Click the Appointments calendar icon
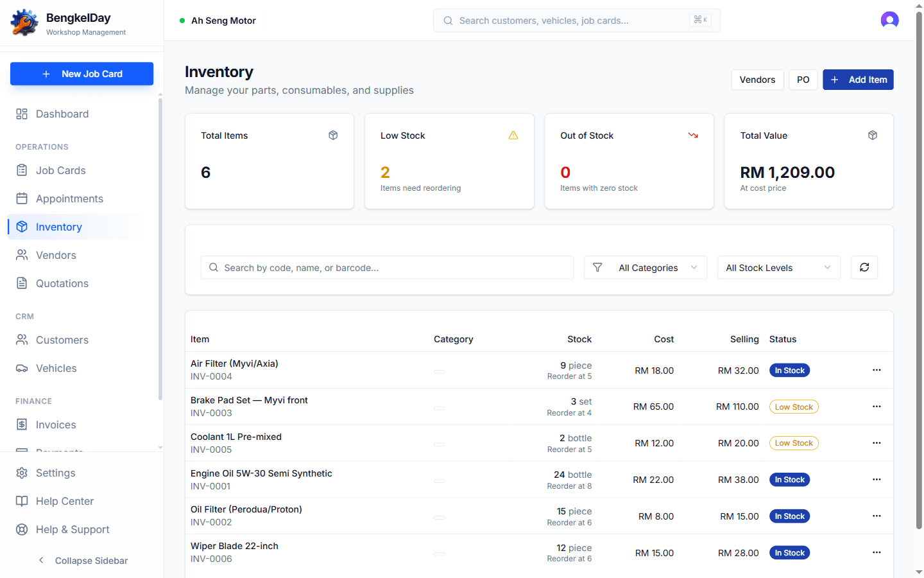The height and width of the screenshot is (578, 924). click(22, 198)
